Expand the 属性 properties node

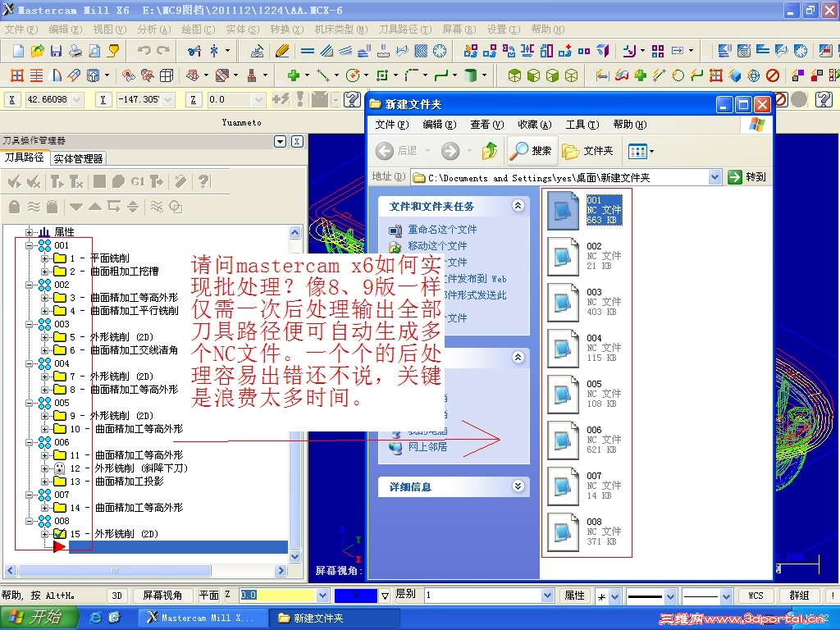coord(30,232)
